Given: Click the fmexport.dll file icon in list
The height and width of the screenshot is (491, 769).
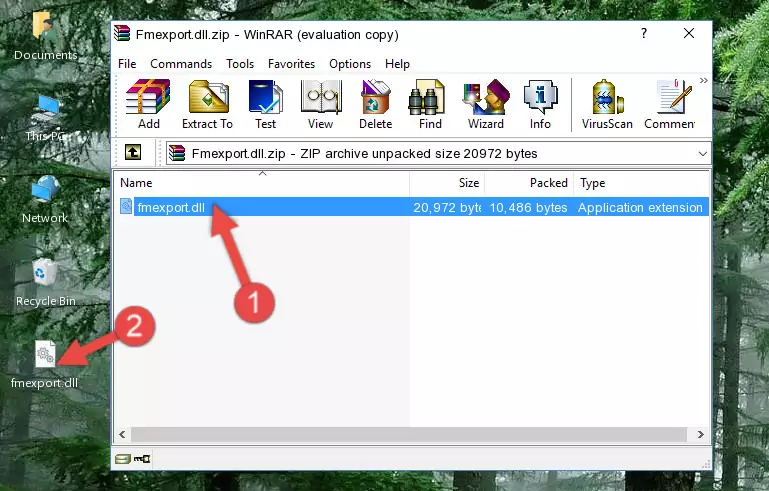Looking at the screenshot, I should [126, 207].
